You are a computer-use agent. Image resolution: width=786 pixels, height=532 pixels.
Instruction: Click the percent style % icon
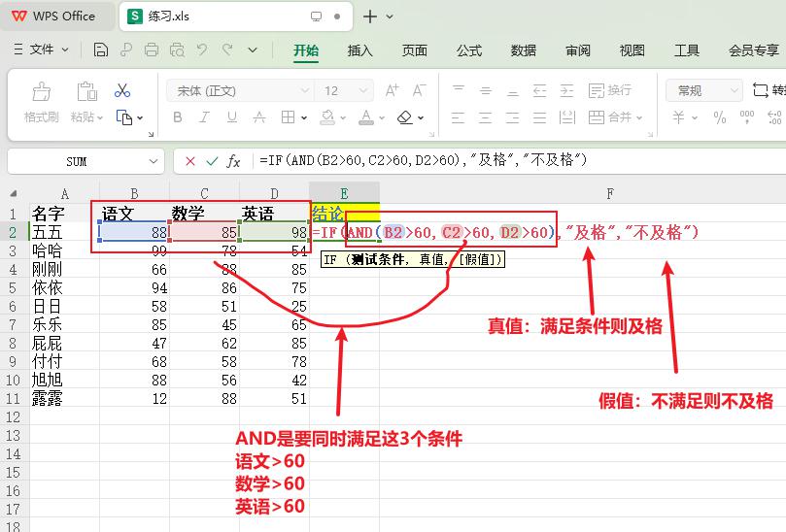coord(720,117)
